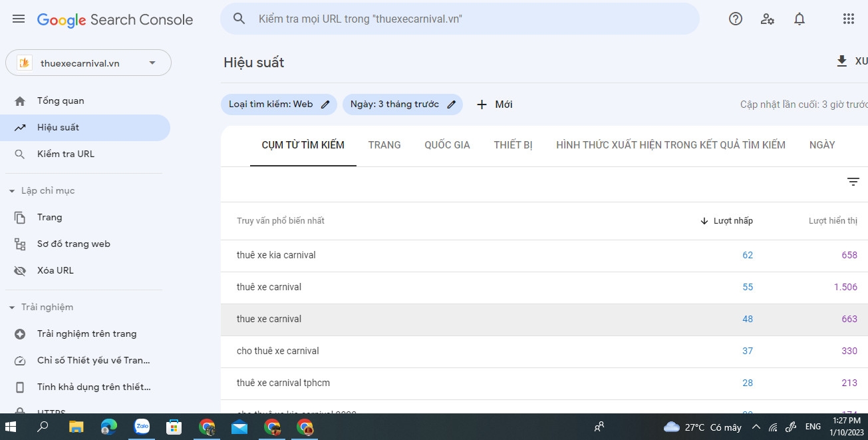This screenshot has width=868, height=440.
Task: Switch to QUỐC GIA tab
Action: pos(448,145)
